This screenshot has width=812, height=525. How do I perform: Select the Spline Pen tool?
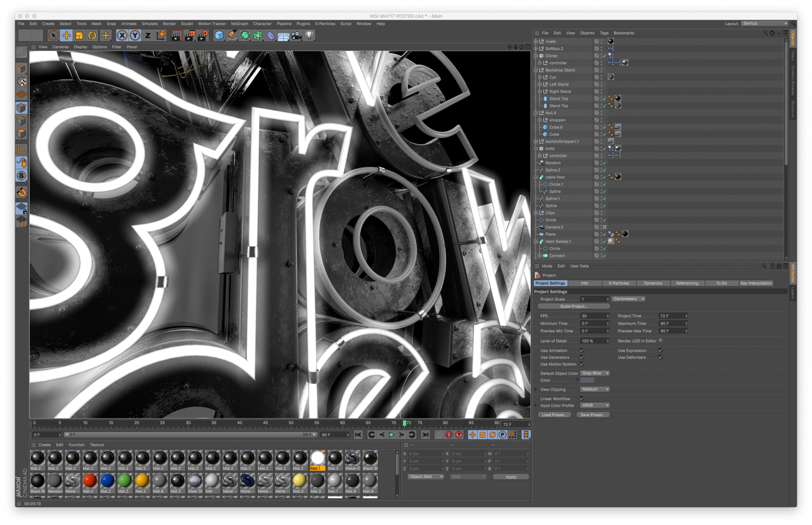232,36
